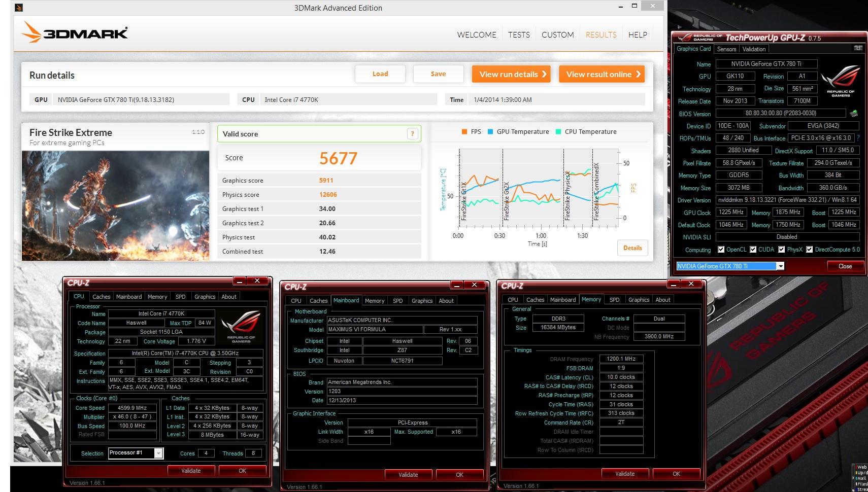Click the Fire Strike Extreme preview image
The height and width of the screenshot is (492, 868).
click(x=115, y=205)
